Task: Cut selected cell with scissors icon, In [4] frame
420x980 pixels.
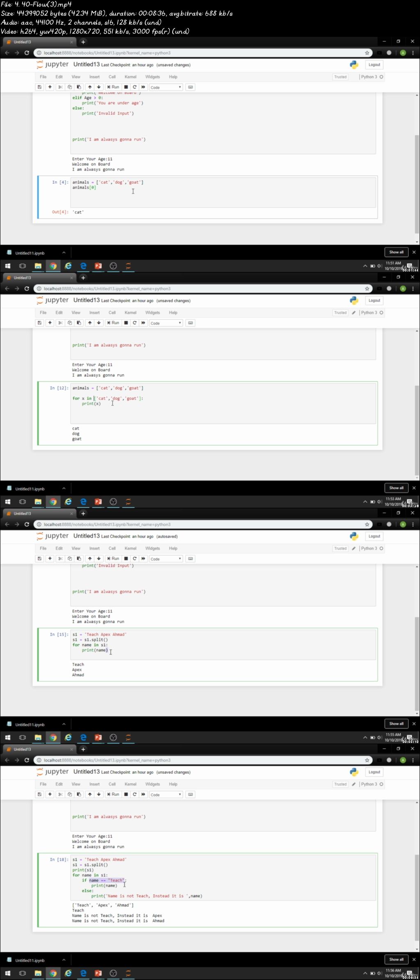Action: [x=60, y=87]
